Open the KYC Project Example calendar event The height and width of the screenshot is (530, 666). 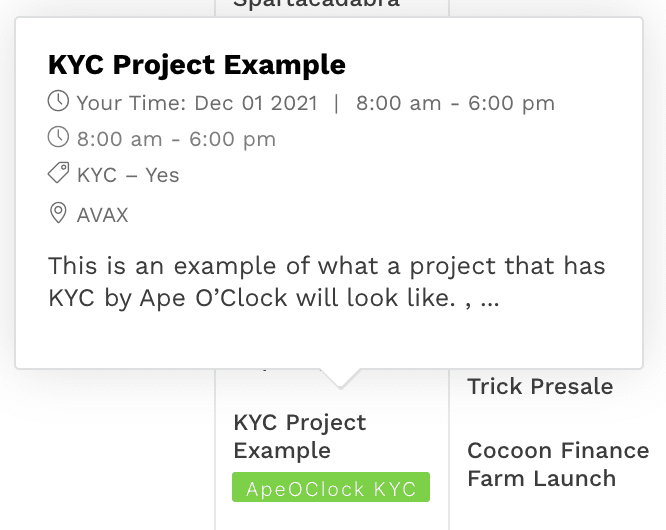point(300,436)
